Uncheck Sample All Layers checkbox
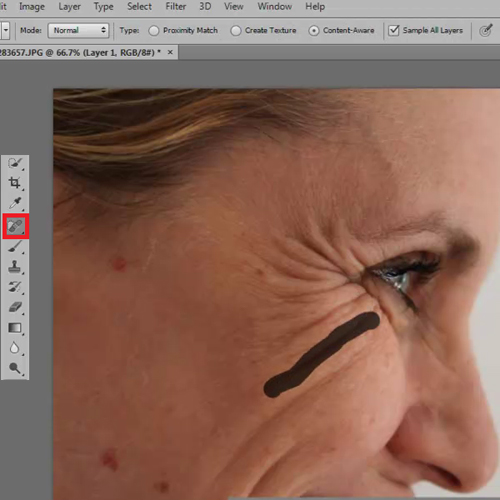 [x=394, y=30]
